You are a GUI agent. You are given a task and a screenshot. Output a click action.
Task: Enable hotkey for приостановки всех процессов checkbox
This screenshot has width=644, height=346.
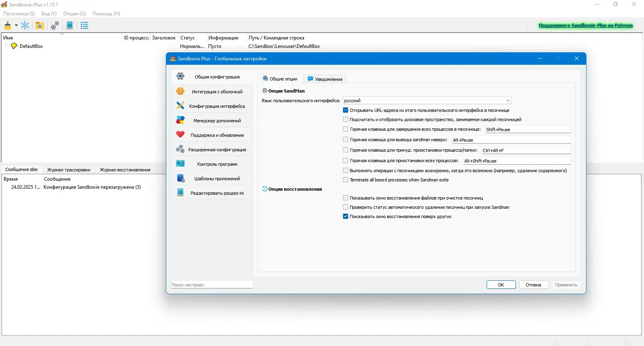click(x=345, y=161)
